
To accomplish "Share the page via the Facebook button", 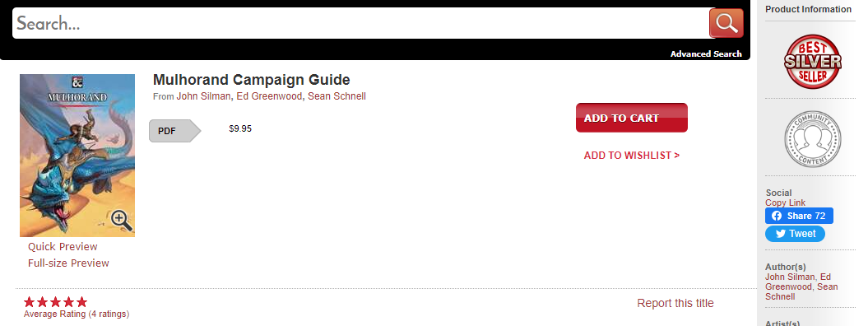I will [799, 216].
